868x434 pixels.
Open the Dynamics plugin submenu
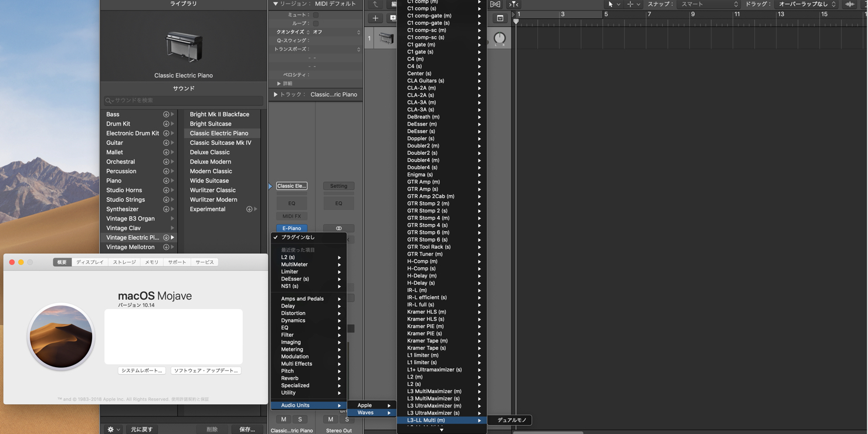309,320
